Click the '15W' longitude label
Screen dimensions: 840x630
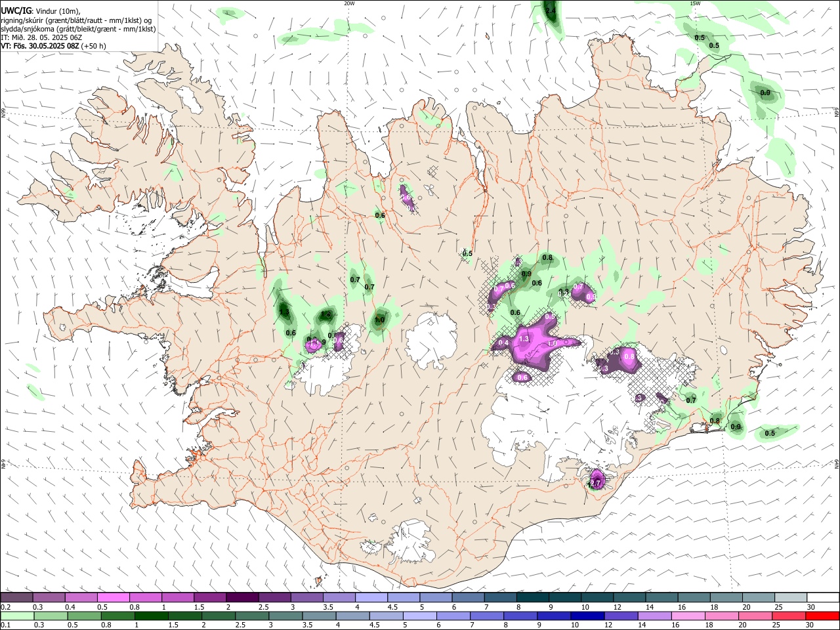point(695,3)
